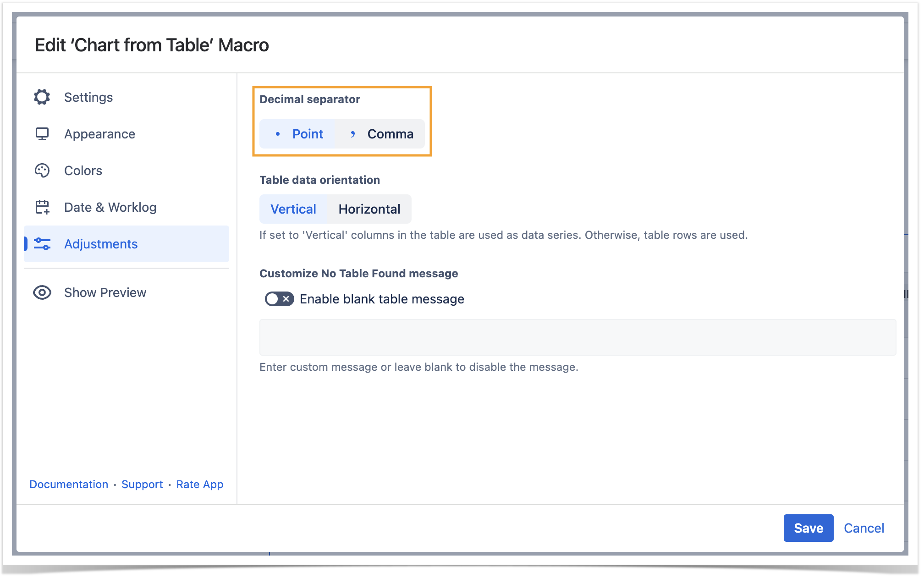Open the Documentation link
Image resolution: width=924 pixels, height=578 pixels.
click(69, 484)
